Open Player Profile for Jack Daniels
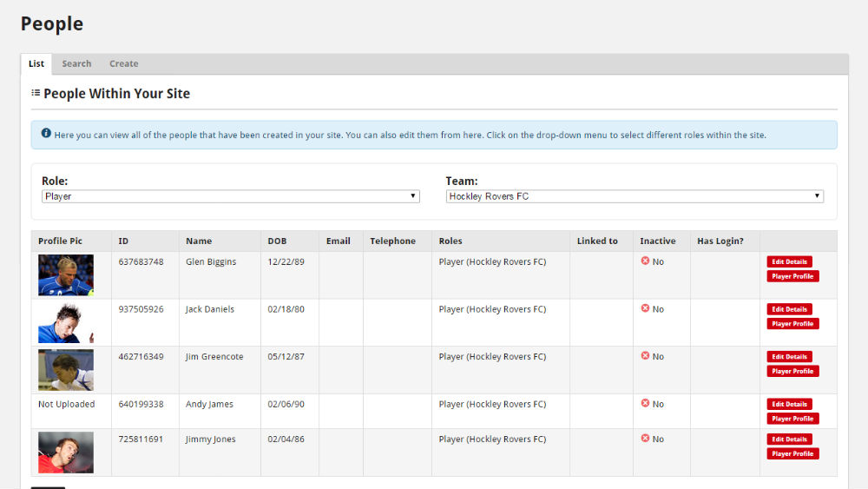Image resolution: width=868 pixels, height=489 pixels. pos(792,323)
